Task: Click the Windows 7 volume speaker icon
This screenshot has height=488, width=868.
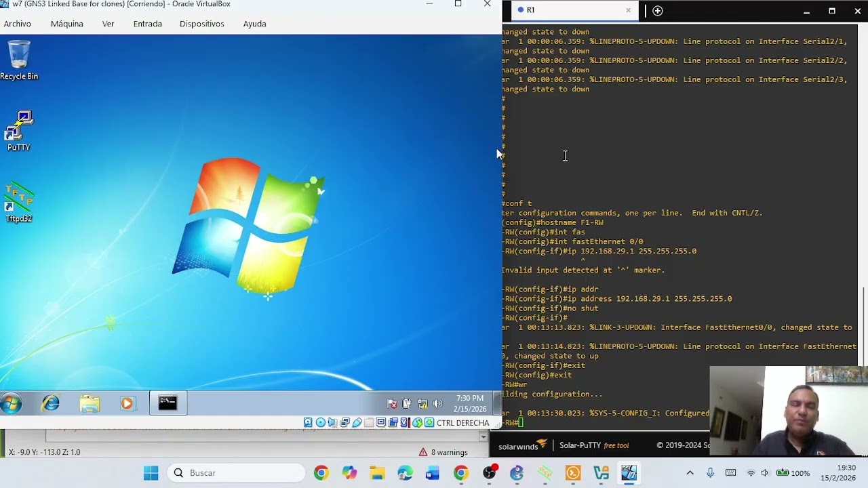Action: pyautogui.click(x=437, y=404)
